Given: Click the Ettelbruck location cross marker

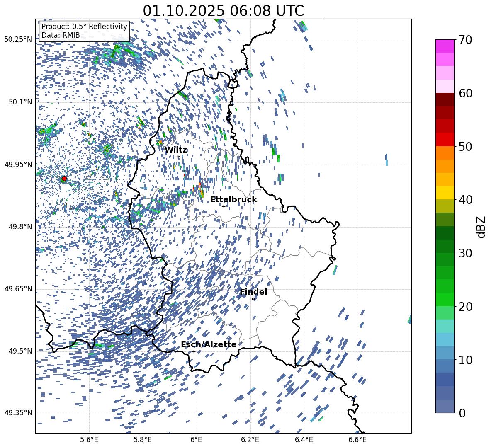Looking at the screenshot, I should click(224, 206).
